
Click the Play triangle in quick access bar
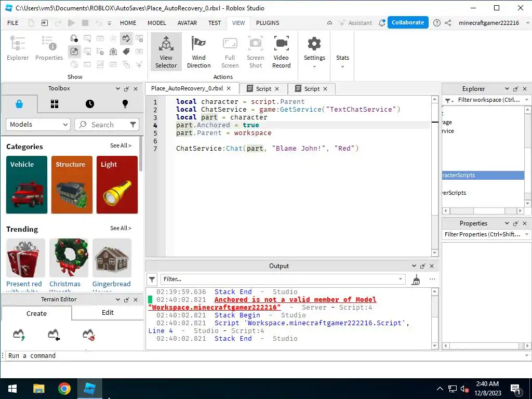coord(71,23)
